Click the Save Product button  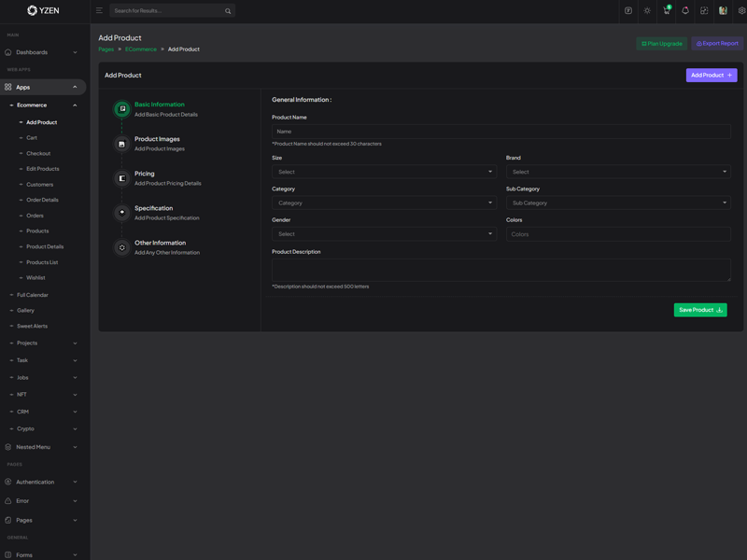point(700,310)
